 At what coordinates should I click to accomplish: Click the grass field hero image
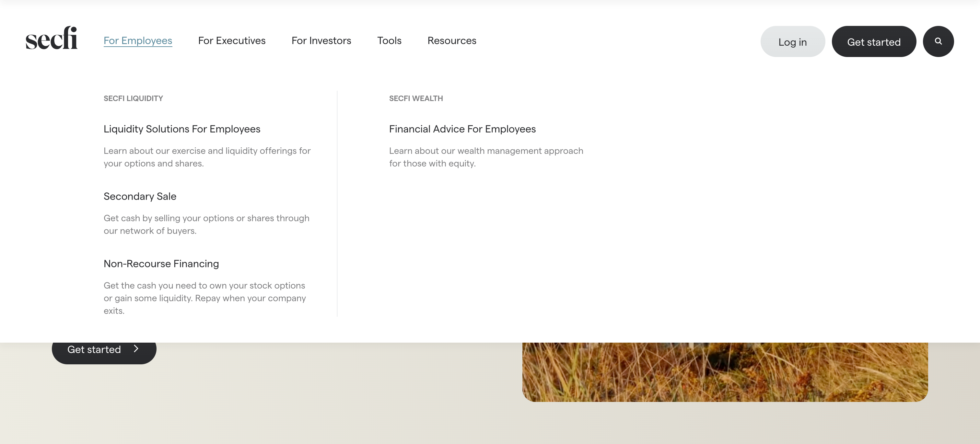pyautogui.click(x=724, y=372)
